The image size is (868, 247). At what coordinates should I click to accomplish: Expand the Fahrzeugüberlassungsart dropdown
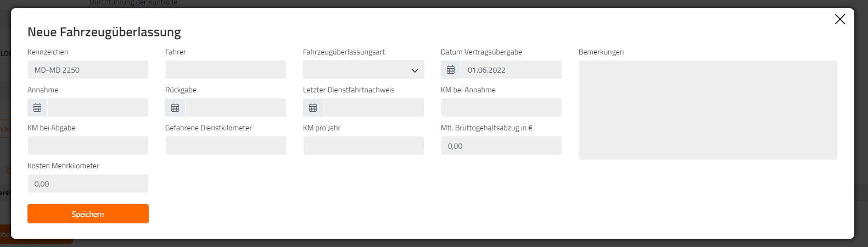(x=363, y=70)
